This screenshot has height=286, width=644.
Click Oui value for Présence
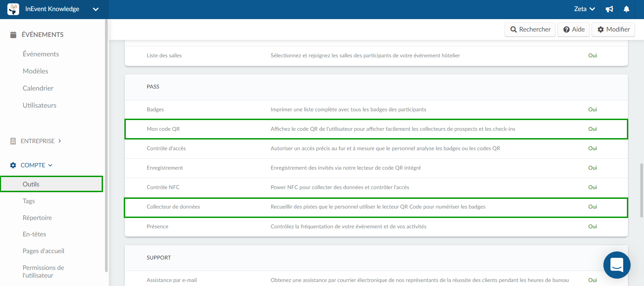coord(592,227)
